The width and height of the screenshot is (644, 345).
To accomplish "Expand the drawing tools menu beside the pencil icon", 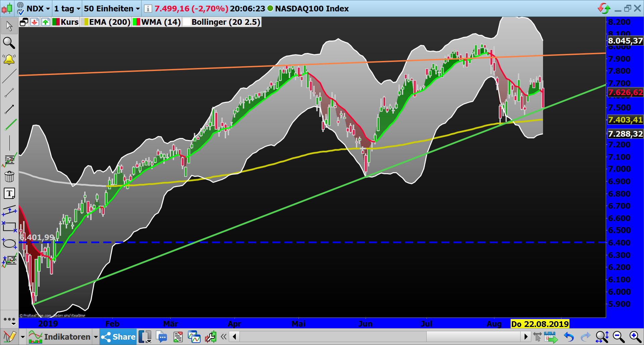I will coord(22,337).
